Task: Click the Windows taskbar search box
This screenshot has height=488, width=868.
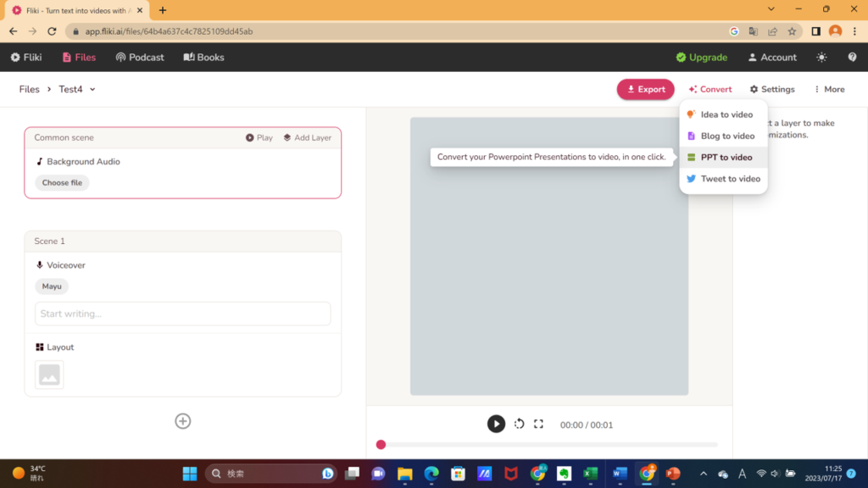Action: (x=271, y=474)
